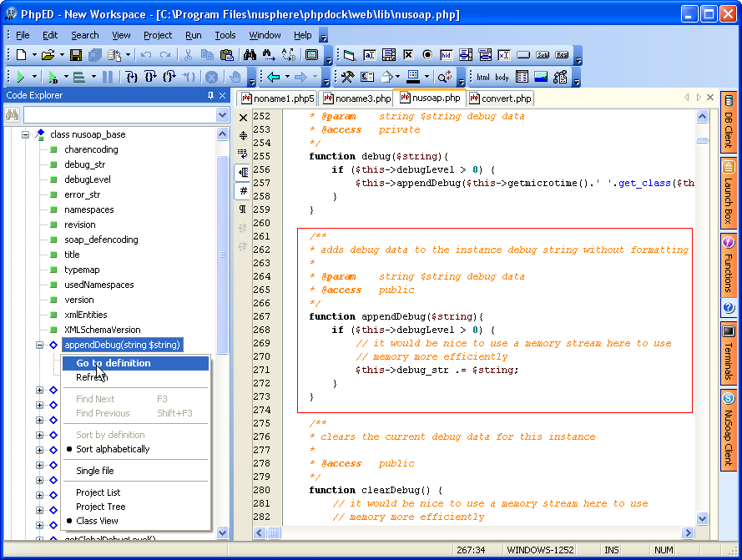Insert html tag via html toolbar icon
The image size is (742, 560).
[483, 77]
